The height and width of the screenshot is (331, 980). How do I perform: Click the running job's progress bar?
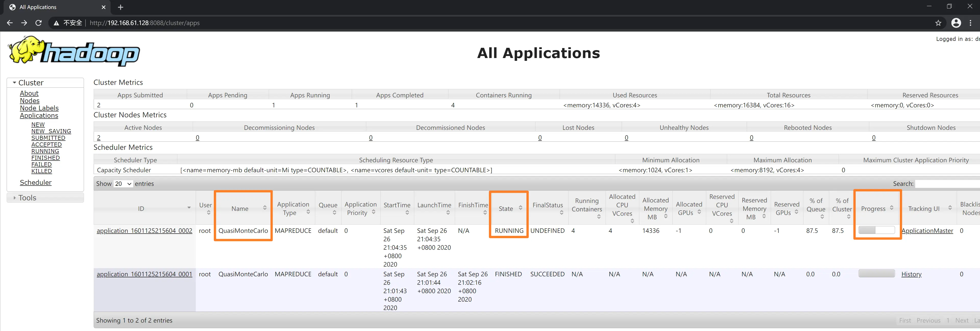click(x=876, y=230)
